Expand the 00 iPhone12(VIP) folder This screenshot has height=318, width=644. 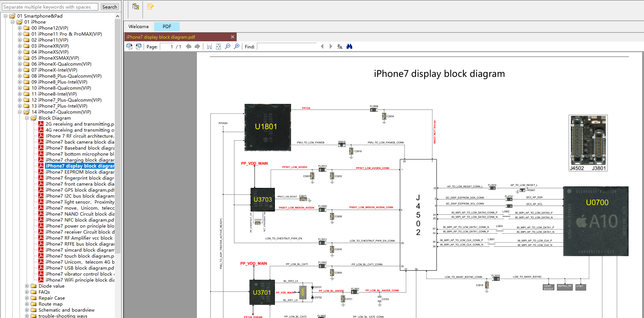tap(20, 28)
